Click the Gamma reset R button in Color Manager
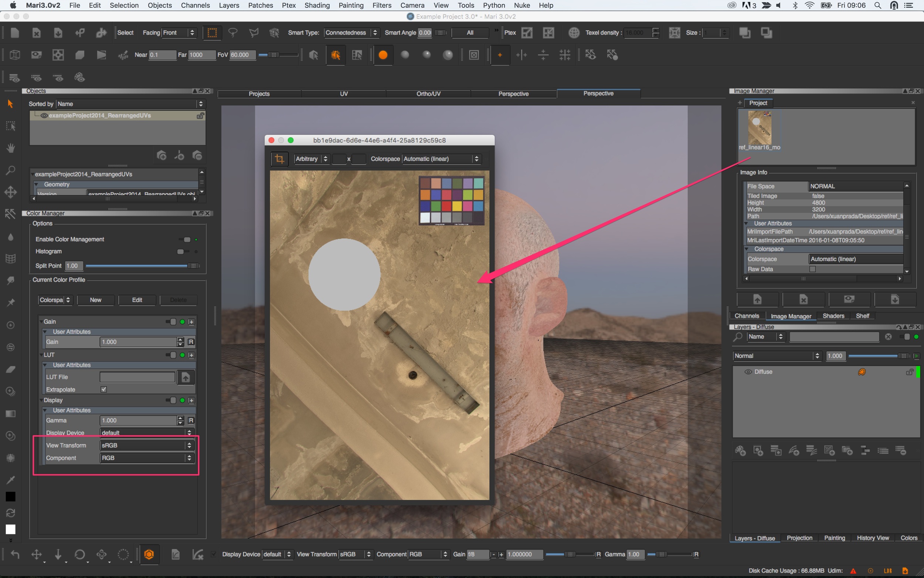924x578 pixels. coord(191,420)
